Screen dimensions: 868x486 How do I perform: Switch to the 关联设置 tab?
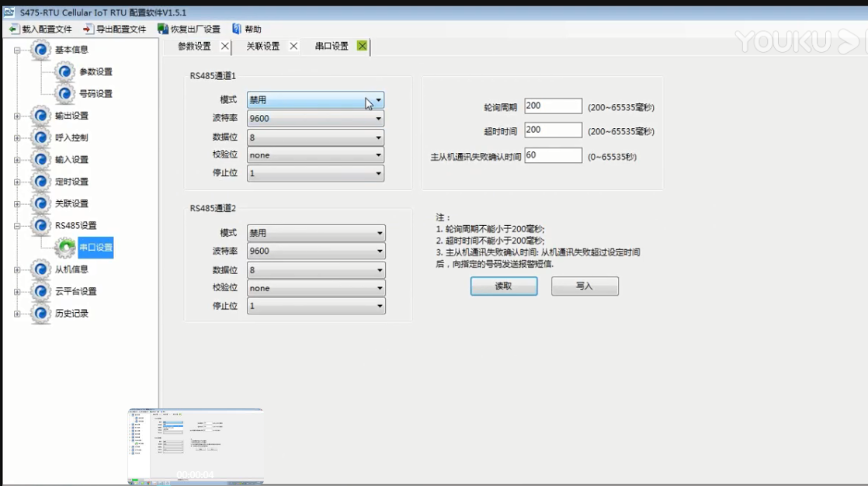click(262, 47)
